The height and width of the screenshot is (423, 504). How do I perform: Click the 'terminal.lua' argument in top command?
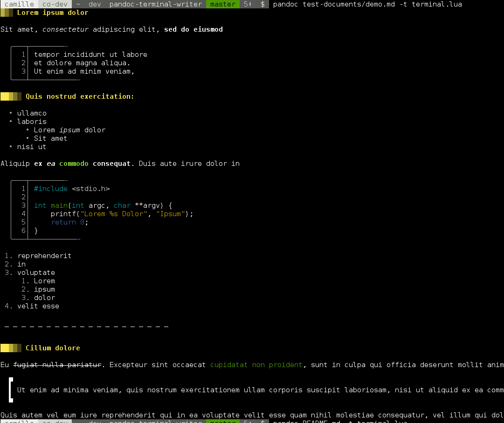pyautogui.click(x=437, y=4)
